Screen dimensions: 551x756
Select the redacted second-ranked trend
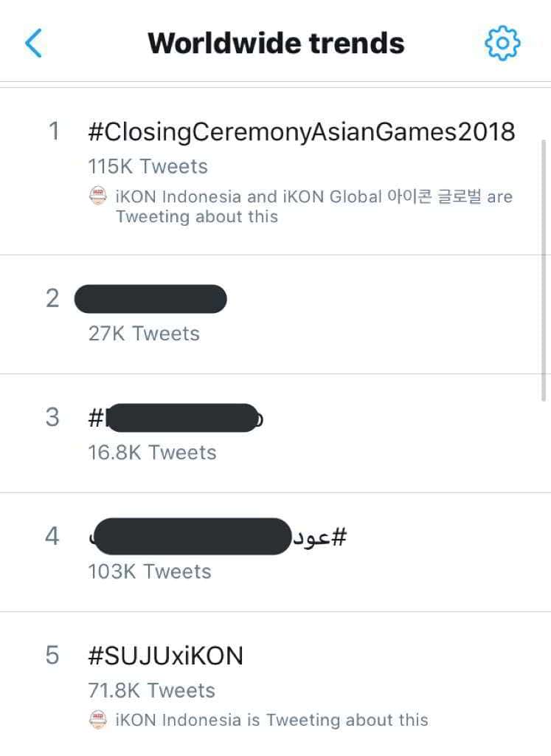(150, 299)
